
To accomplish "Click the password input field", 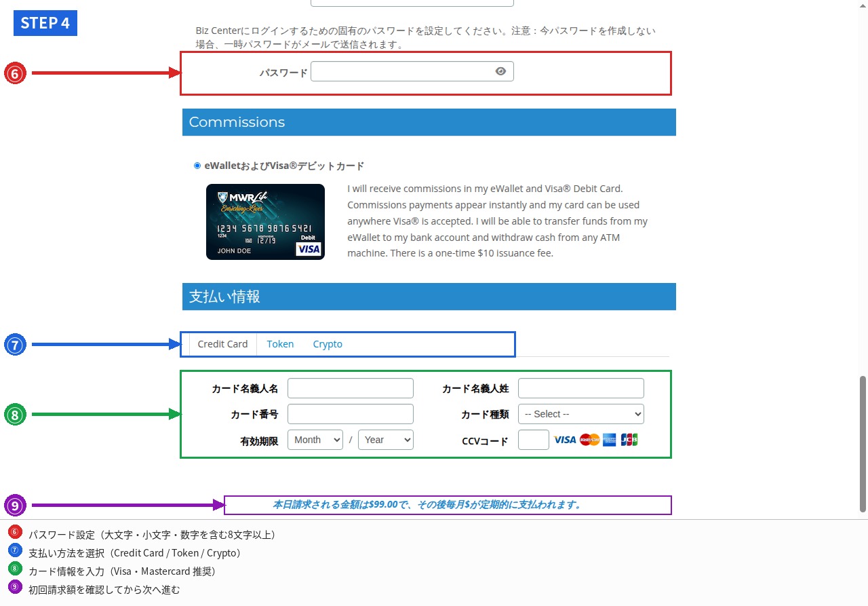I will [412, 71].
